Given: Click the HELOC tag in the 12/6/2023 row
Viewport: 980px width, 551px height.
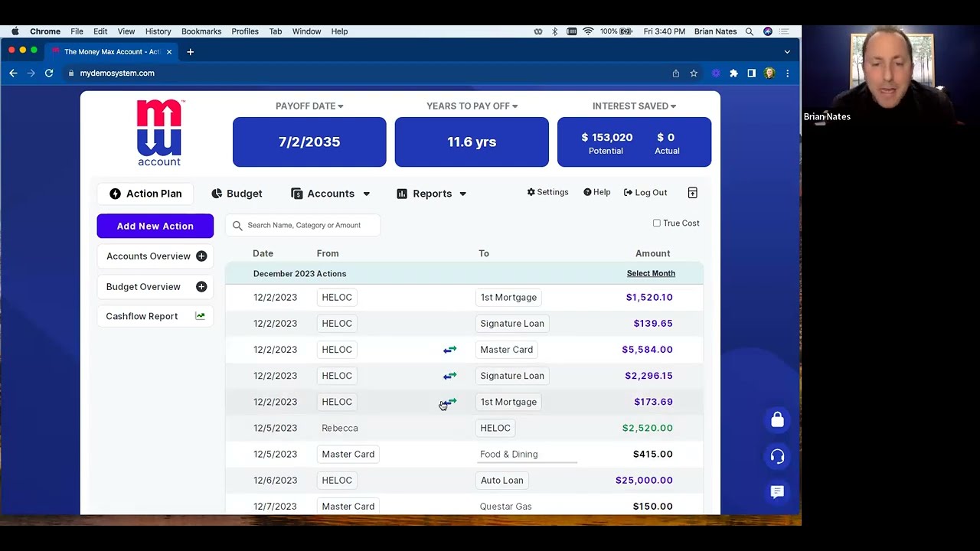Looking at the screenshot, I should [x=337, y=481].
